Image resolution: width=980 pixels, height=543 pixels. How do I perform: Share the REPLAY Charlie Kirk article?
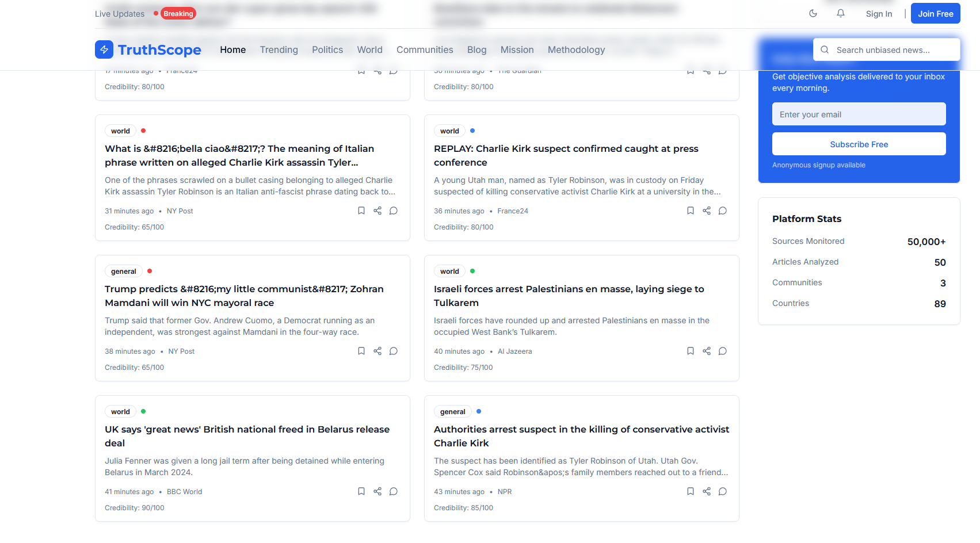coord(707,211)
